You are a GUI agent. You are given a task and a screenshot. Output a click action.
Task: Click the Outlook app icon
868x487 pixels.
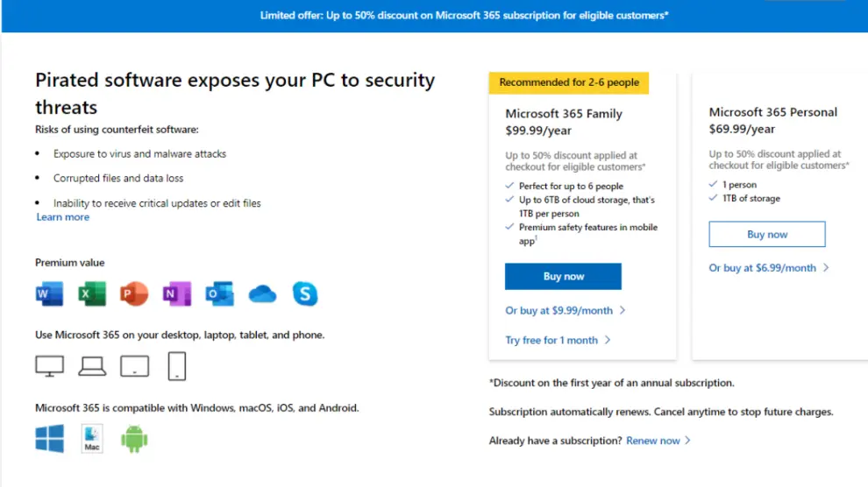click(219, 294)
